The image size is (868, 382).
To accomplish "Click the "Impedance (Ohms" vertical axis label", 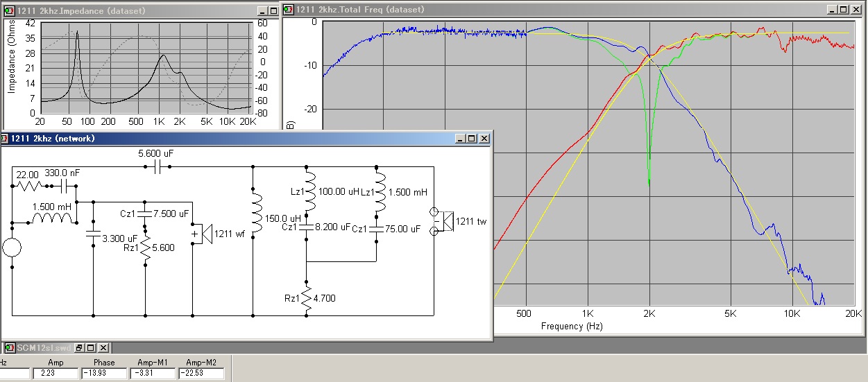I will [x=11, y=56].
